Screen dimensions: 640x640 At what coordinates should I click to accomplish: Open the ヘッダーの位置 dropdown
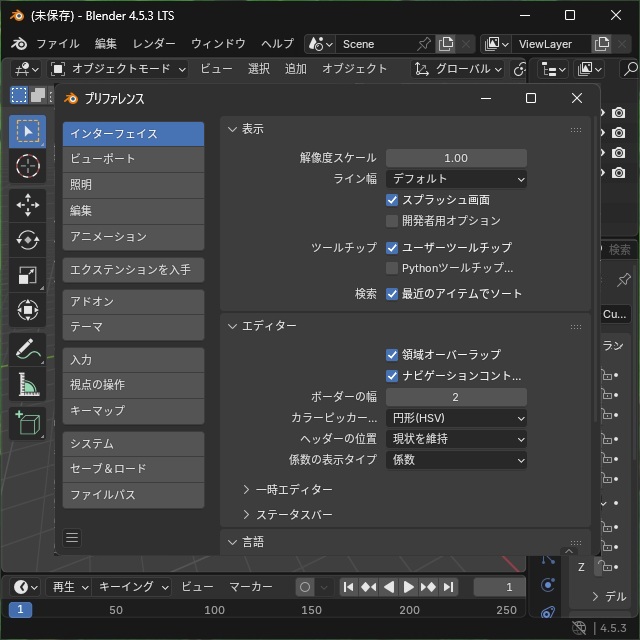(456, 439)
